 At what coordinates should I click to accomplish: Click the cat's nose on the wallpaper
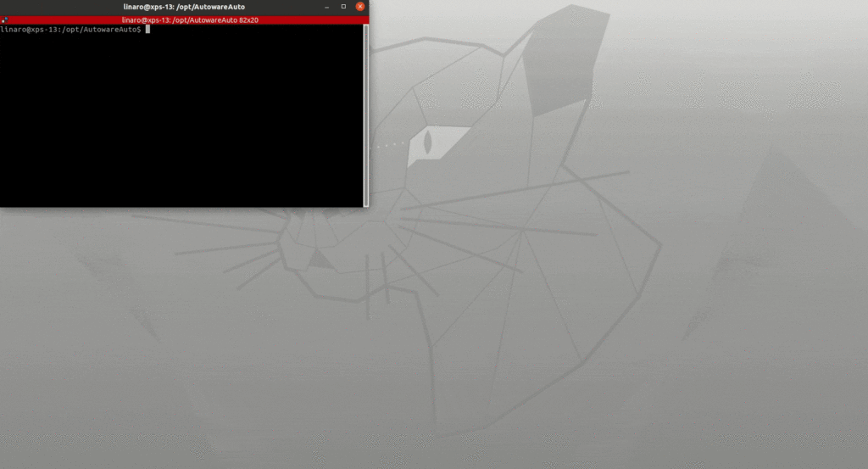click(320, 259)
